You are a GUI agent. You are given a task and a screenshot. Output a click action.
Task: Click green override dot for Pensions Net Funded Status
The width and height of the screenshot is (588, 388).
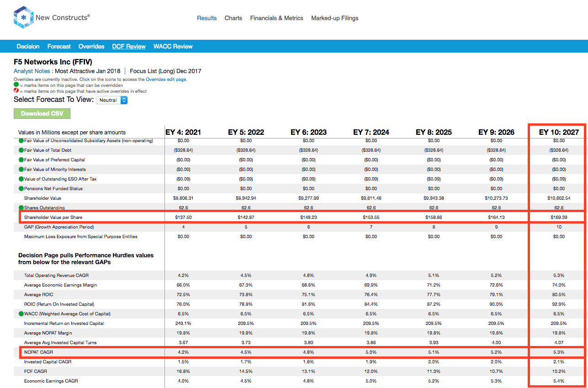pyautogui.click(x=21, y=188)
